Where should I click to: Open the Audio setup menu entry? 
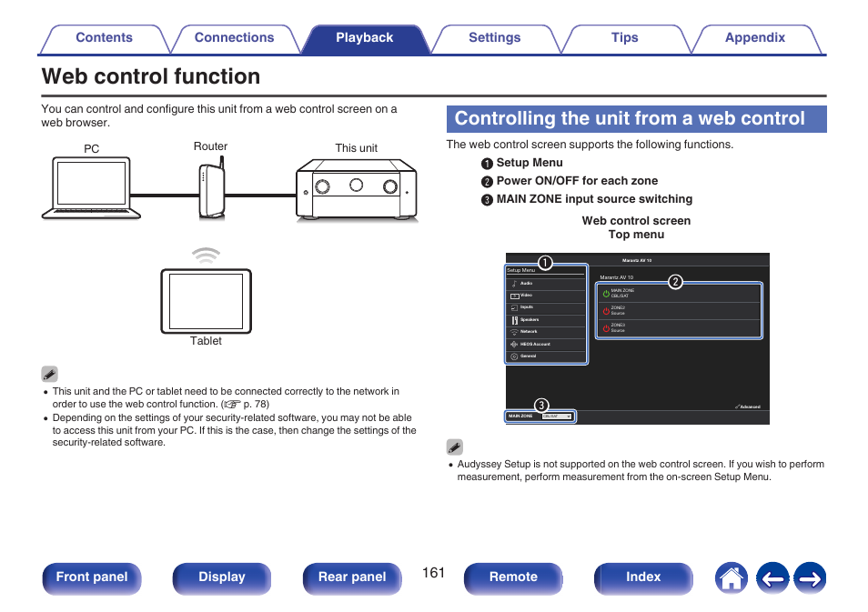pos(546,284)
